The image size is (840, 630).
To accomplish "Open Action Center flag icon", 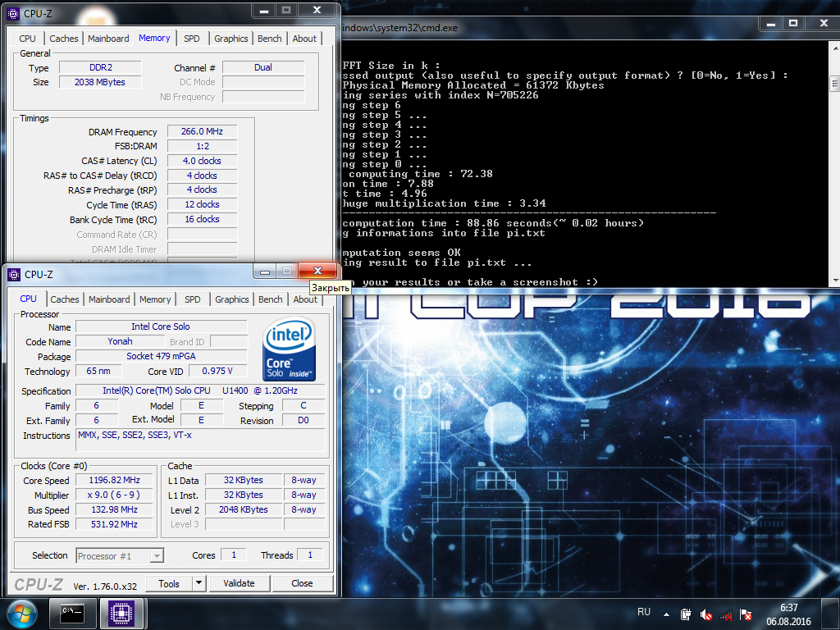I will (x=745, y=614).
